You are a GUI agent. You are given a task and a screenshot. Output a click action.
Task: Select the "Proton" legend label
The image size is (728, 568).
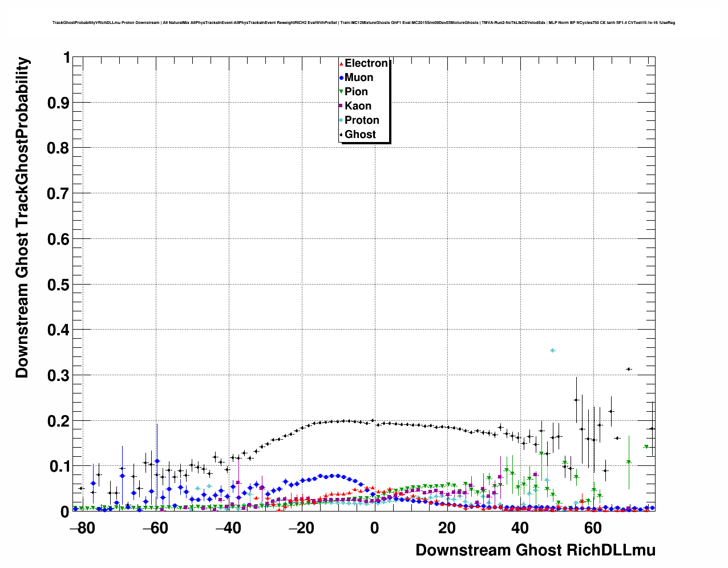362,120
